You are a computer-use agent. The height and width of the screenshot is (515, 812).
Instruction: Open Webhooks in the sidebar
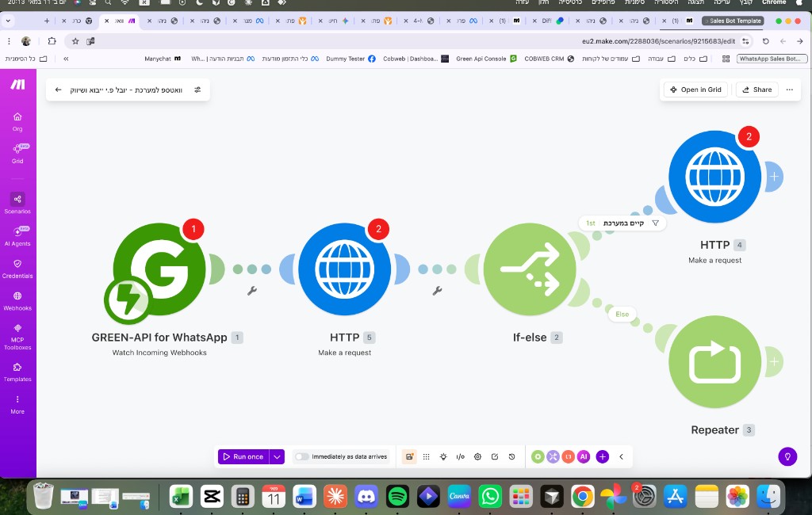(x=17, y=301)
